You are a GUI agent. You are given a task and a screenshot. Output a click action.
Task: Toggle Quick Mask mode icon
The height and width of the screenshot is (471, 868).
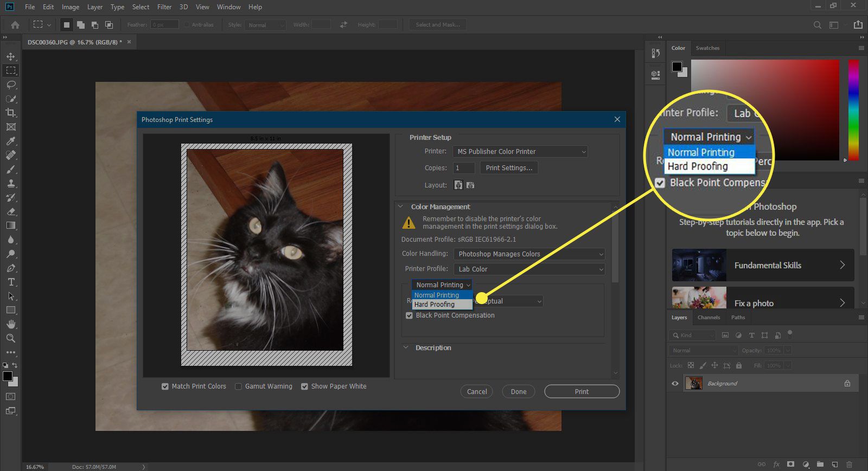pyautogui.click(x=10, y=397)
